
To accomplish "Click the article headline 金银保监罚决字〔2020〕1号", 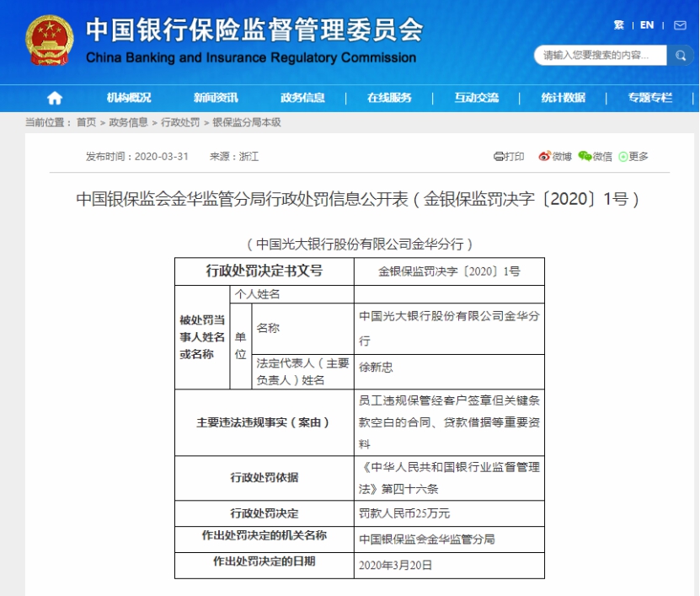I will 357,199.
